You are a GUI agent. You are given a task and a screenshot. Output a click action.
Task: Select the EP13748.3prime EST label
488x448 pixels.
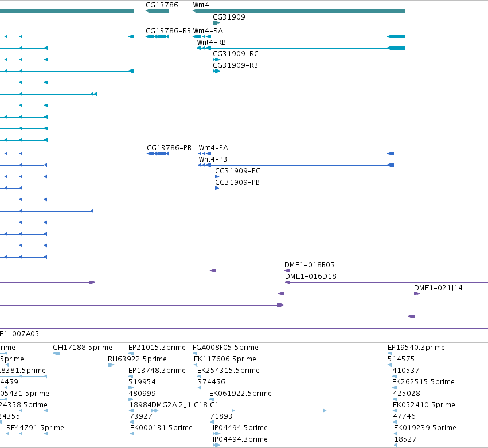point(157,371)
